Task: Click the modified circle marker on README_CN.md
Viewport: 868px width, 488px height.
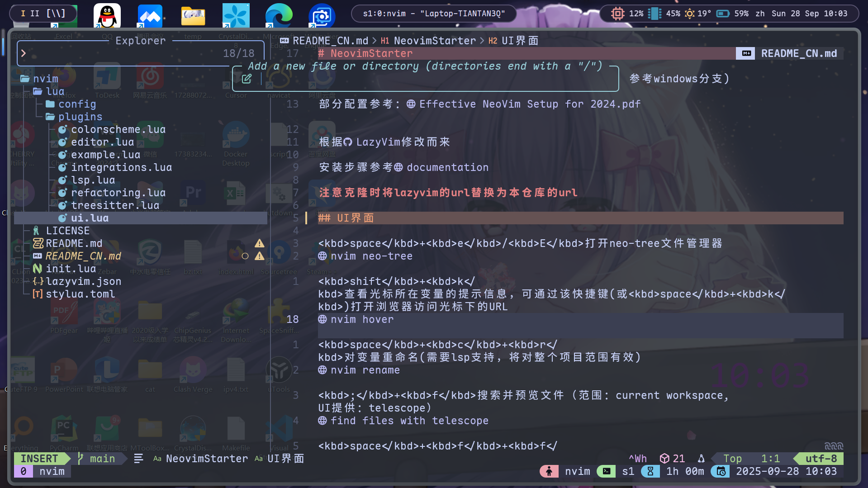Action: pos(245,256)
